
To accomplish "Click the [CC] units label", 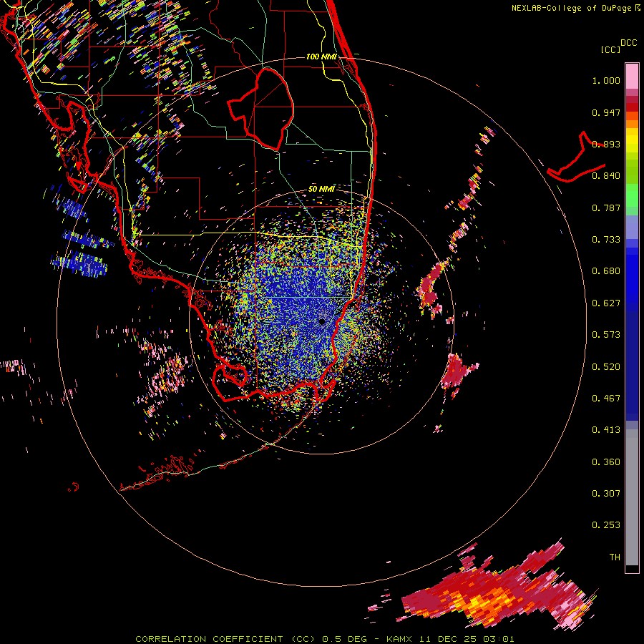I will 610,49.
